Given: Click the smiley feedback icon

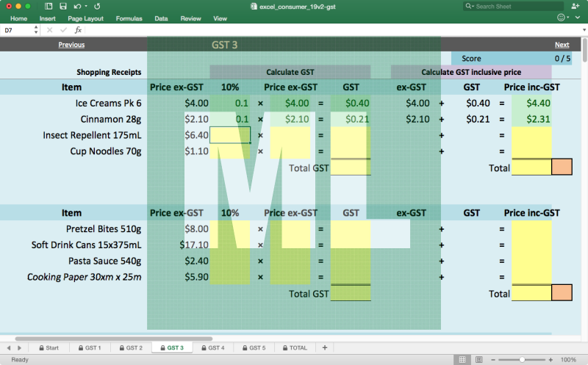Looking at the screenshot, I should click(x=562, y=18).
